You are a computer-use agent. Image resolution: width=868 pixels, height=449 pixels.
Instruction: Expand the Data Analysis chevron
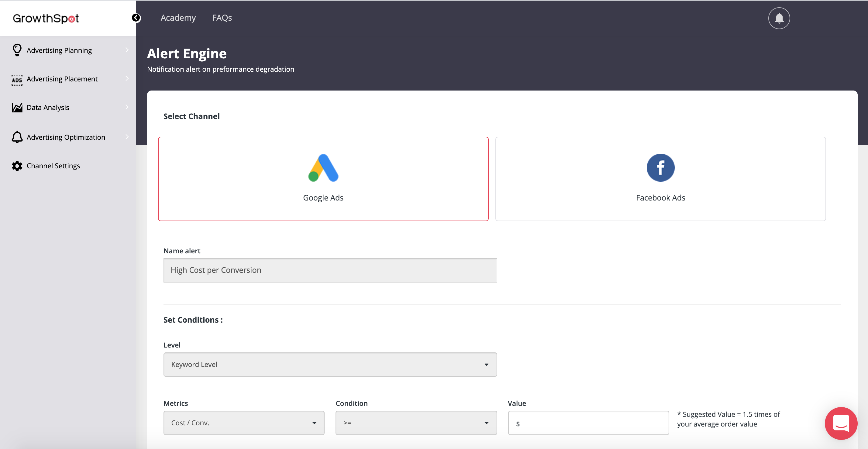pos(127,107)
